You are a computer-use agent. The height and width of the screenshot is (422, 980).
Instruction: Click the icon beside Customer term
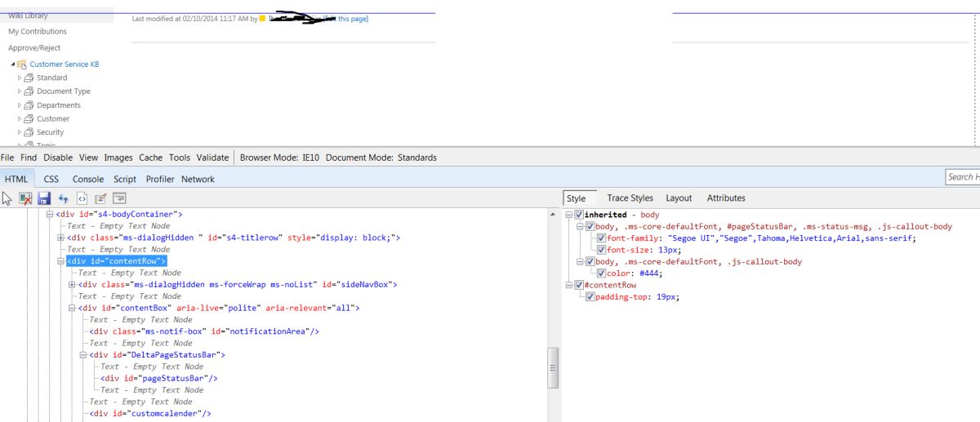tap(29, 118)
